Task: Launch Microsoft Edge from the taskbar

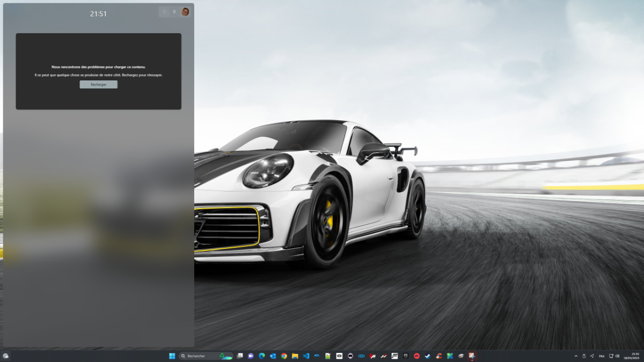Action: [262, 356]
